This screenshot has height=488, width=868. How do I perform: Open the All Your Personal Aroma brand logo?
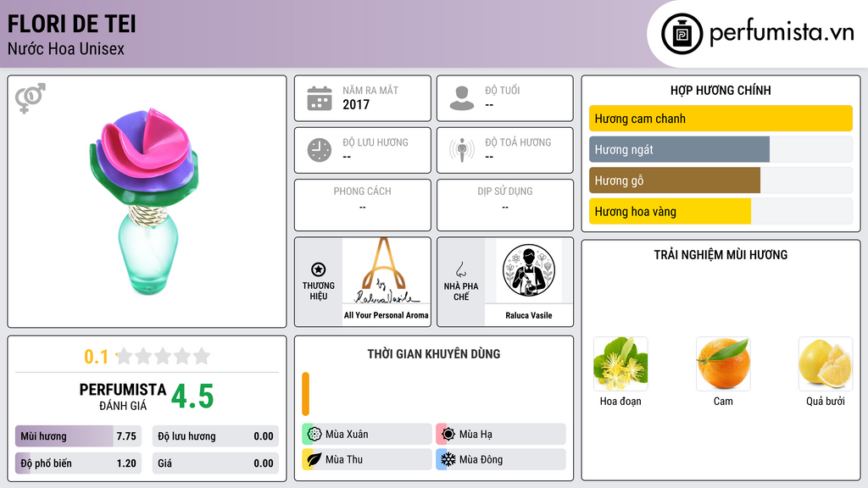click(x=387, y=271)
